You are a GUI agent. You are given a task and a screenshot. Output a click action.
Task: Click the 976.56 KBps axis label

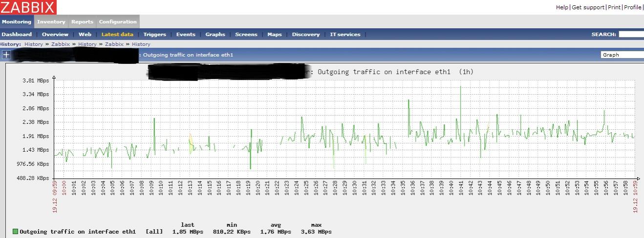tap(33, 164)
